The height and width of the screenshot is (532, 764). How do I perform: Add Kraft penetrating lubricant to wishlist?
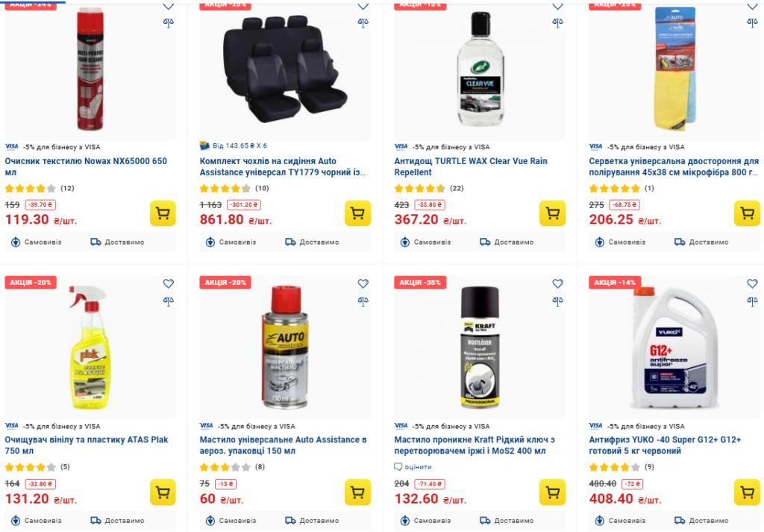pyautogui.click(x=558, y=284)
